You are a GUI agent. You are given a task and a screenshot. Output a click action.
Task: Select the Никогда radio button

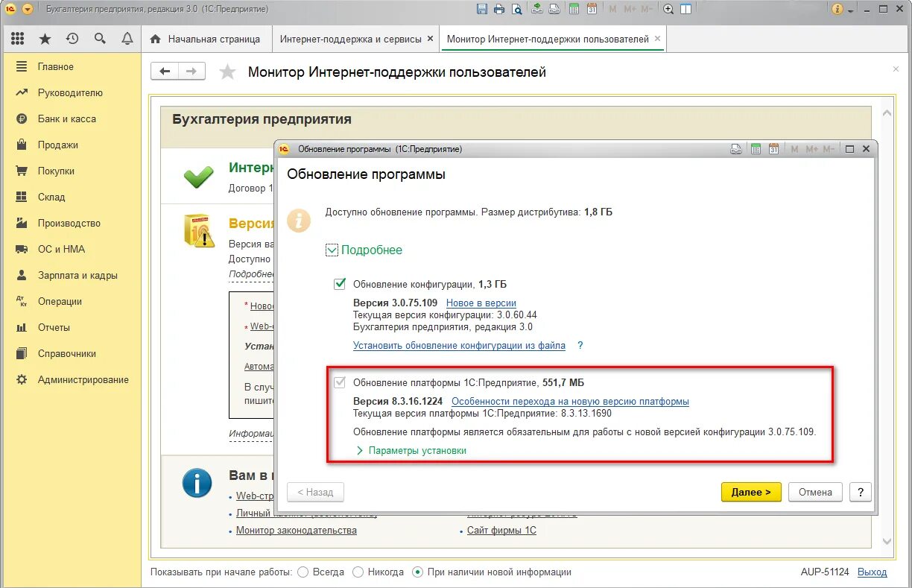[358, 572]
